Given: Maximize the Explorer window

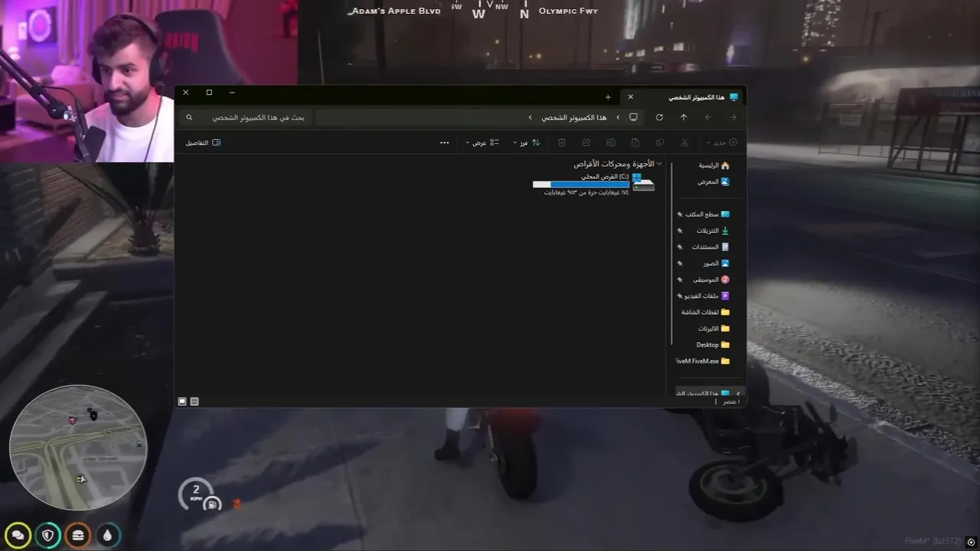Looking at the screenshot, I should tap(209, 93).
